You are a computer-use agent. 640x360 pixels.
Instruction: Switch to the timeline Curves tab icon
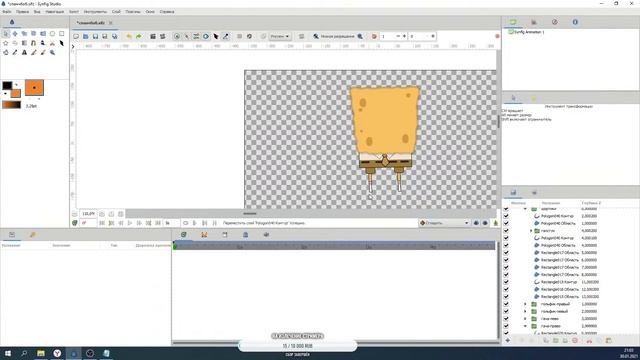(x=204, y=235)
